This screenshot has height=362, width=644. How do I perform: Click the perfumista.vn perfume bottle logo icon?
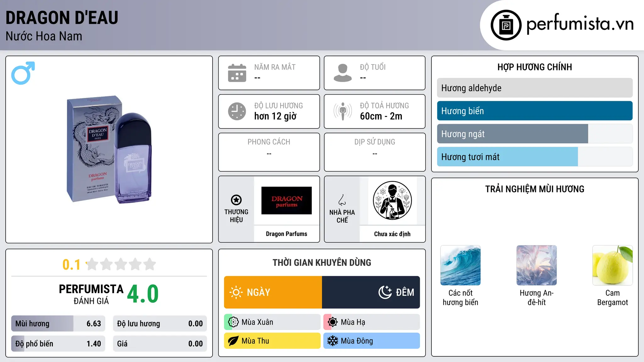pos(506,25)
